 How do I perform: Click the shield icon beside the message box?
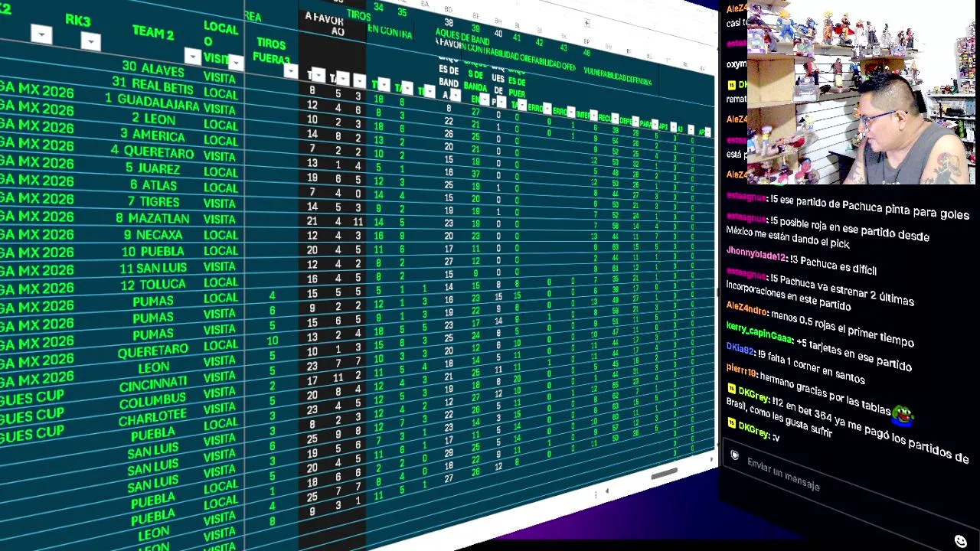[734, 456]
